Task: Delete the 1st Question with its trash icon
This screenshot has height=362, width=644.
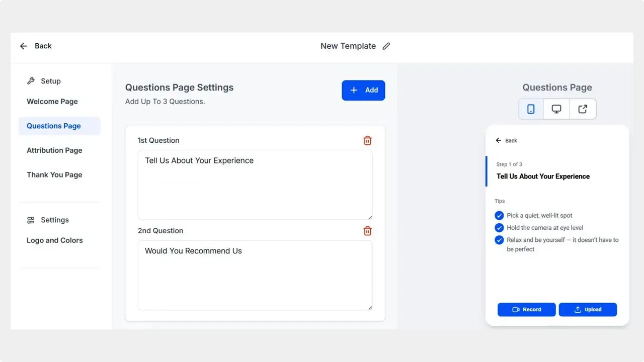Action: (367, 140)
